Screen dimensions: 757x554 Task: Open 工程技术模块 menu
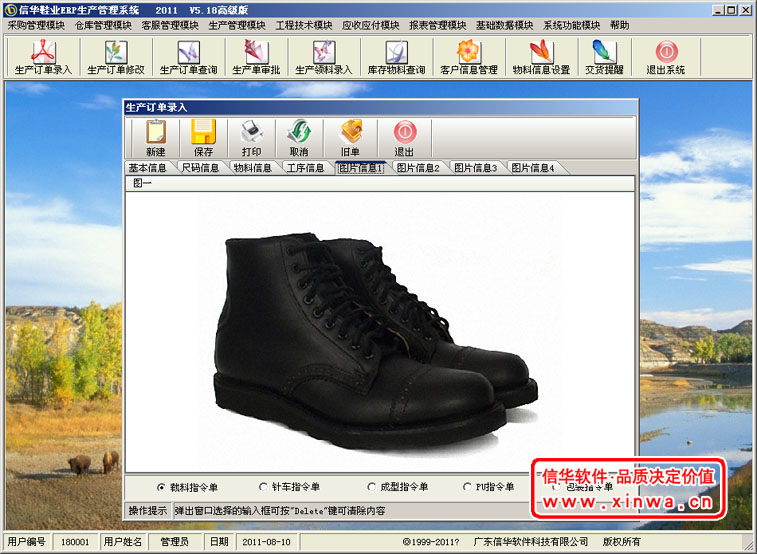[x=304, y=26]
